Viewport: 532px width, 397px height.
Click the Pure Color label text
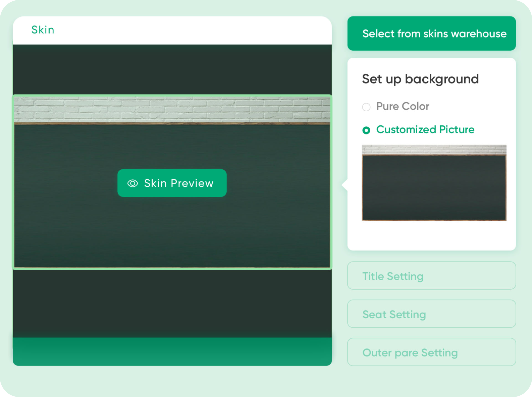[403, 106]
